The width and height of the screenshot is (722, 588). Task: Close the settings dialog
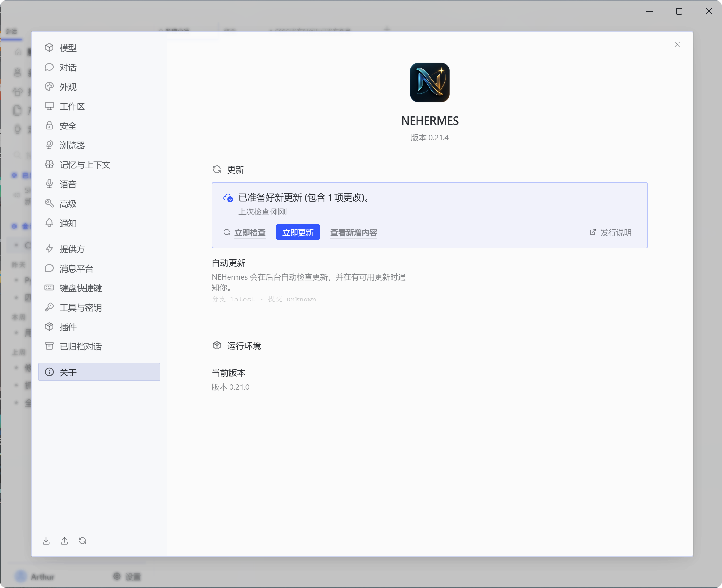click(x=677, y=45)
